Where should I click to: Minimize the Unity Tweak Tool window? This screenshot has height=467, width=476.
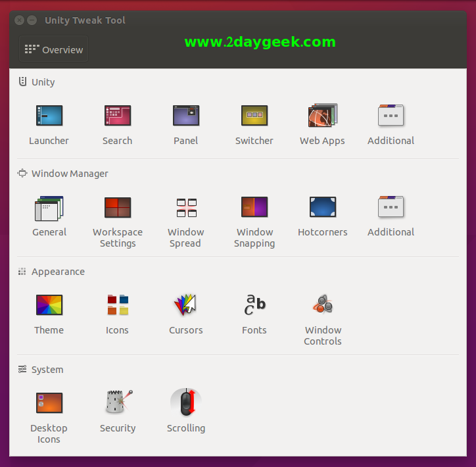pos(32,20)
